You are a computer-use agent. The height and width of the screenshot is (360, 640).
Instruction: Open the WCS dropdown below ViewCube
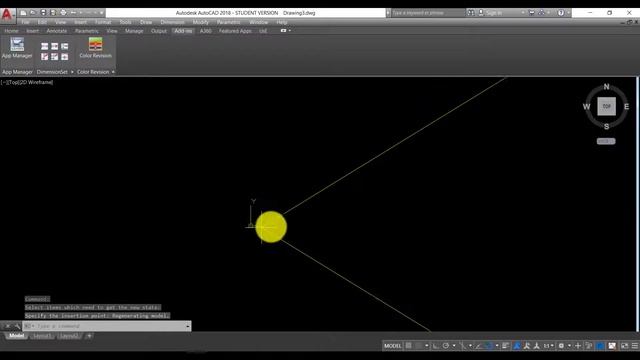click(x=606, y=141)
